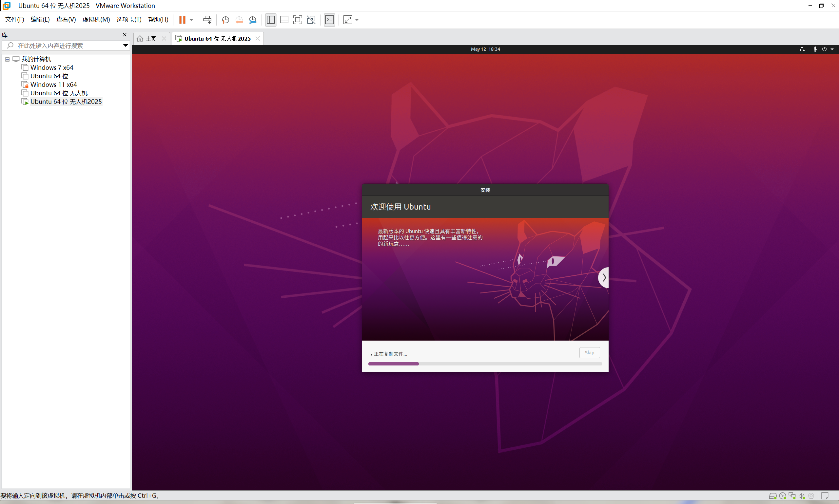839x504 pixels.
Task: Select the Ubuntu 64 位 virtual machine
Action: 49,76
